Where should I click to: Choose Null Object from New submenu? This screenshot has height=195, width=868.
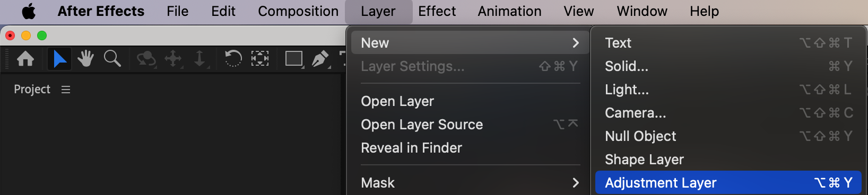pyautogui.click(x=728, y=136)
